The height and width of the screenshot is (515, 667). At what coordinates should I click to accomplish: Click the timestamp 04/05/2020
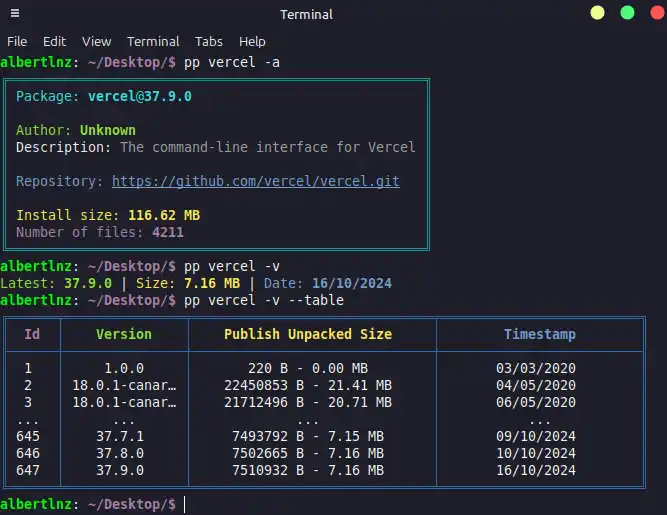click(x=536, y=385)
